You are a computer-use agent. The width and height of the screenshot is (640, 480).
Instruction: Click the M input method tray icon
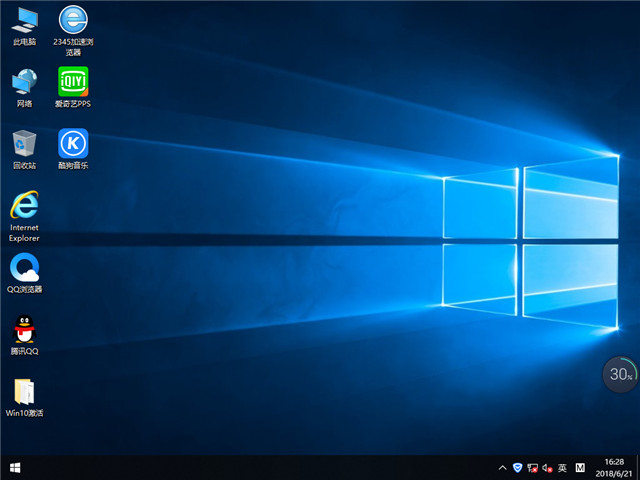[580, 468]
